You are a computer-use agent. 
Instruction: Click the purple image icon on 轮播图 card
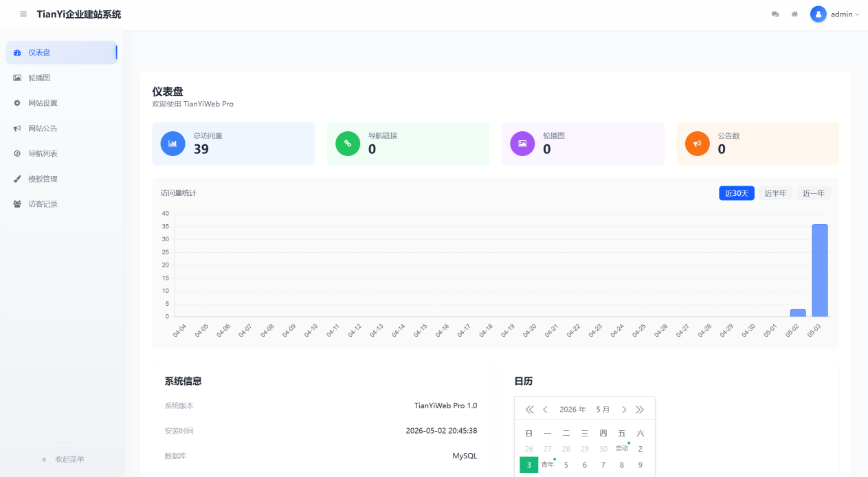pos(522,144)
